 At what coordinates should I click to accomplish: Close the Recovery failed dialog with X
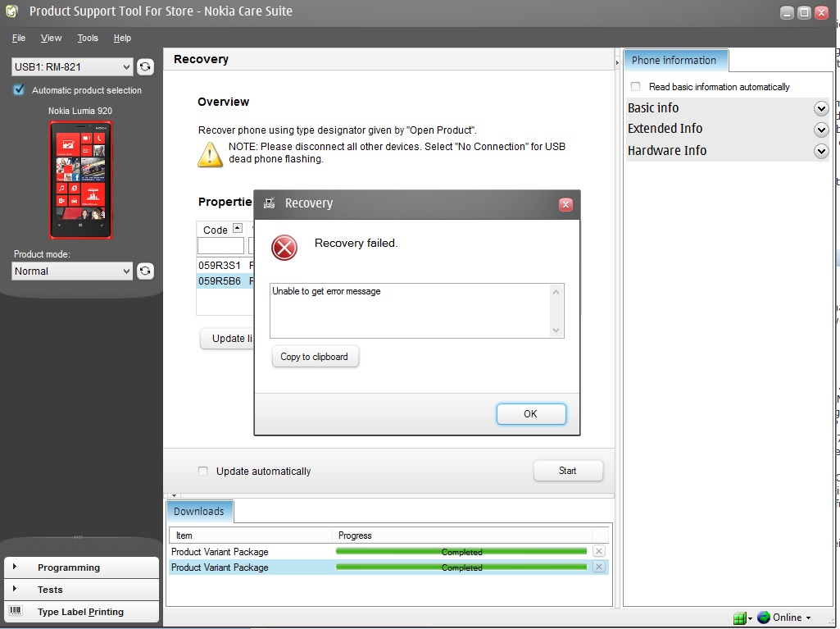point(565,204)
